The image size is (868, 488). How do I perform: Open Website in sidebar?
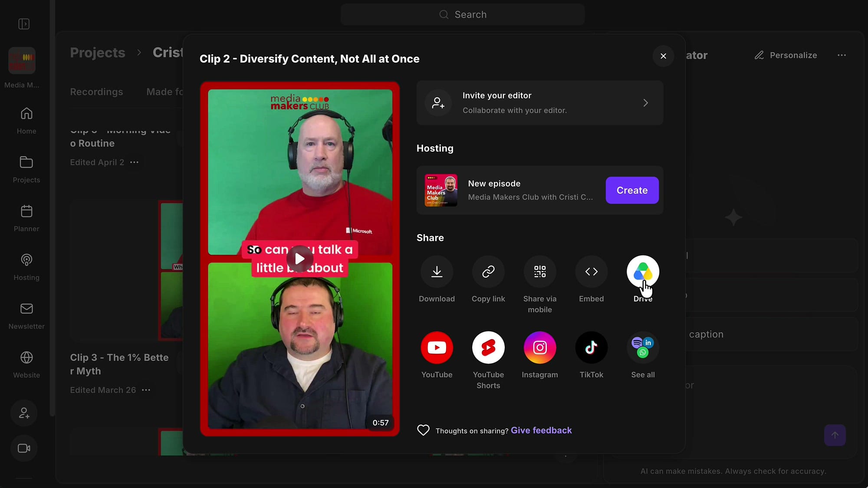(26, 365)
